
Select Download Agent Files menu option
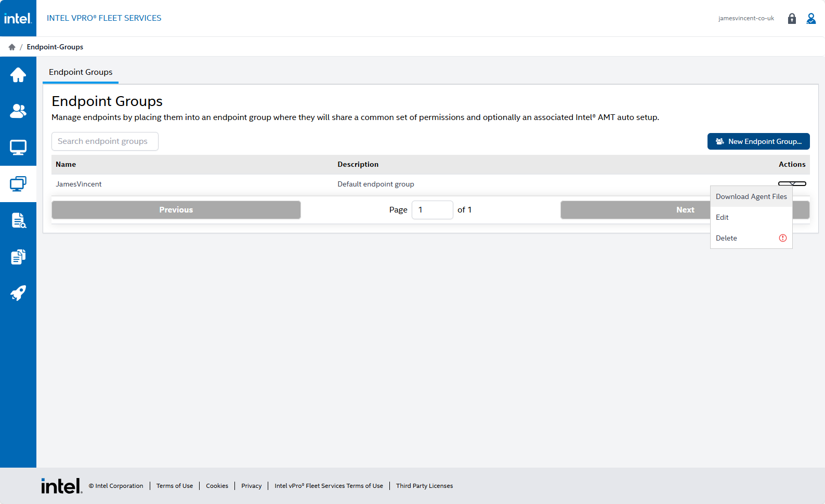[751, 196]
